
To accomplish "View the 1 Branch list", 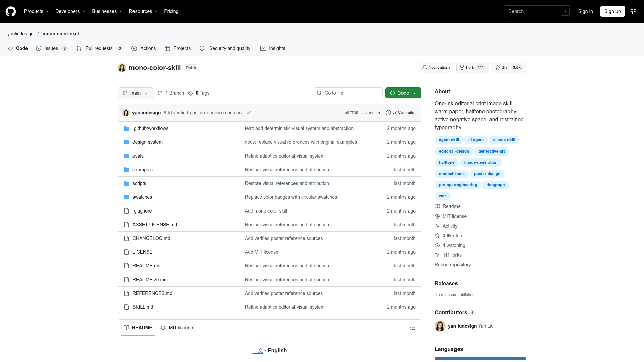I will (171, 93).
